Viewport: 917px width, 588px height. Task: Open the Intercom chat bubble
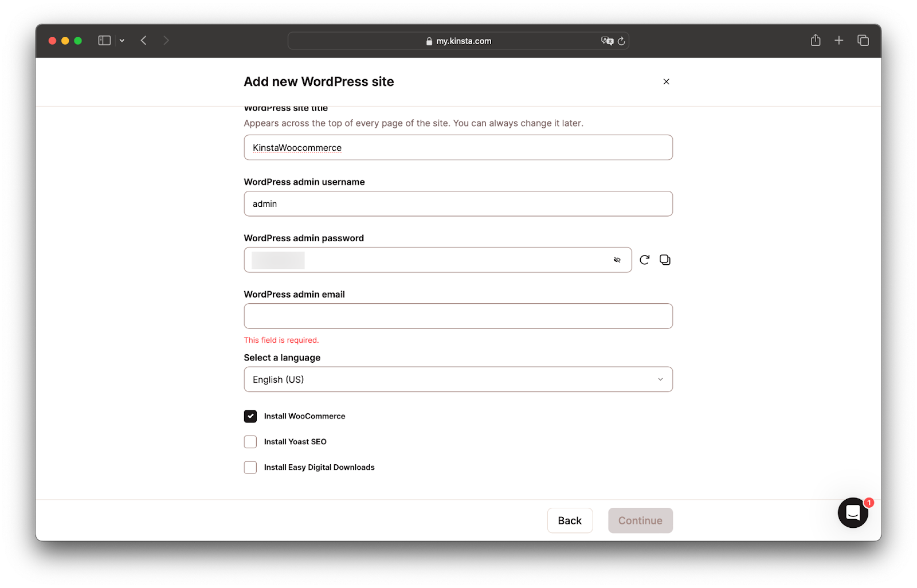tap(853, 512)
